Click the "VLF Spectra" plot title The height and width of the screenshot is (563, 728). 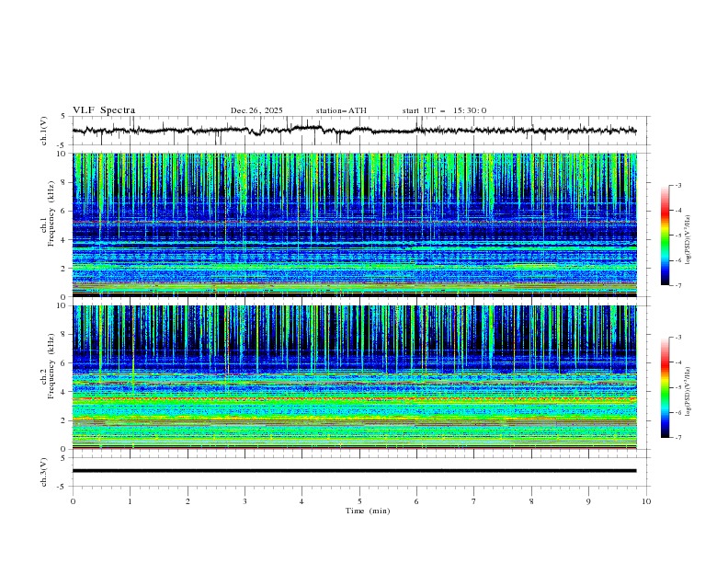pos(104,110)
